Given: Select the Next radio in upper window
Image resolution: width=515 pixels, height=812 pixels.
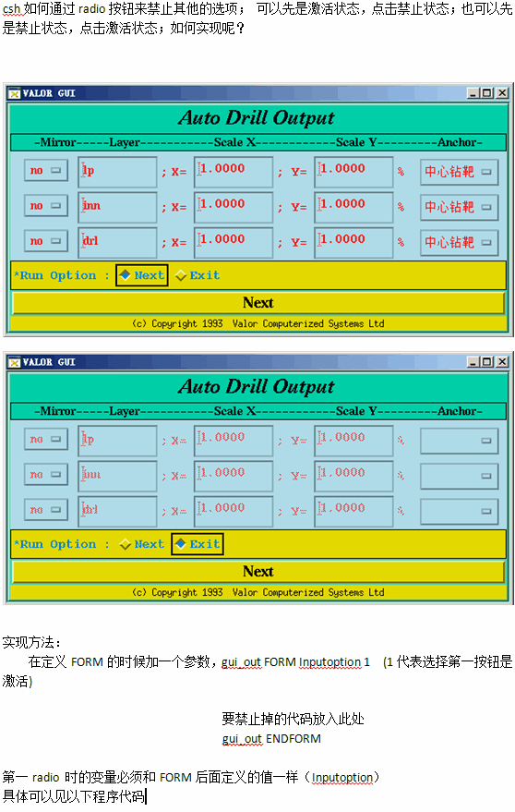Looking at the screenshot, I should coord(142,275).
